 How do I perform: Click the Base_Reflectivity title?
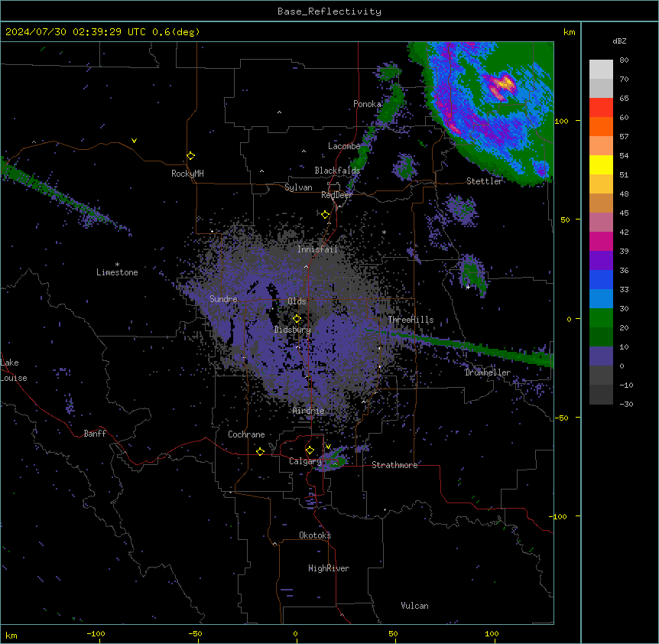[329, 11]
